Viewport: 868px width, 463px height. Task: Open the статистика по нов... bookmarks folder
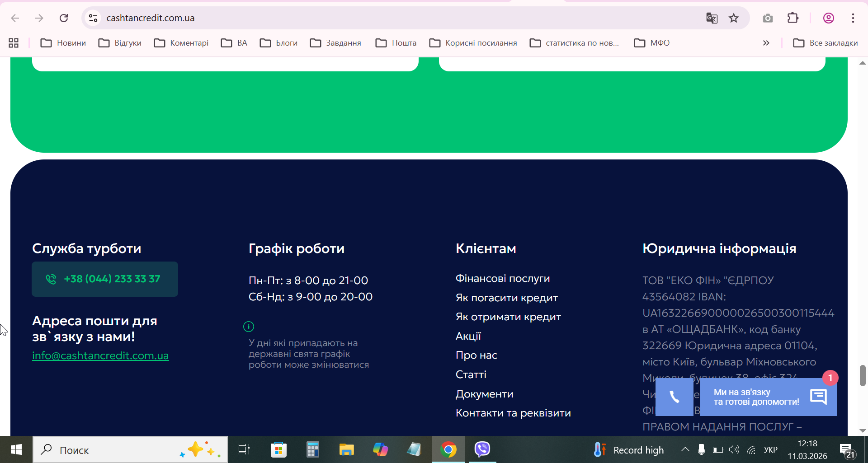pos(575,43)
